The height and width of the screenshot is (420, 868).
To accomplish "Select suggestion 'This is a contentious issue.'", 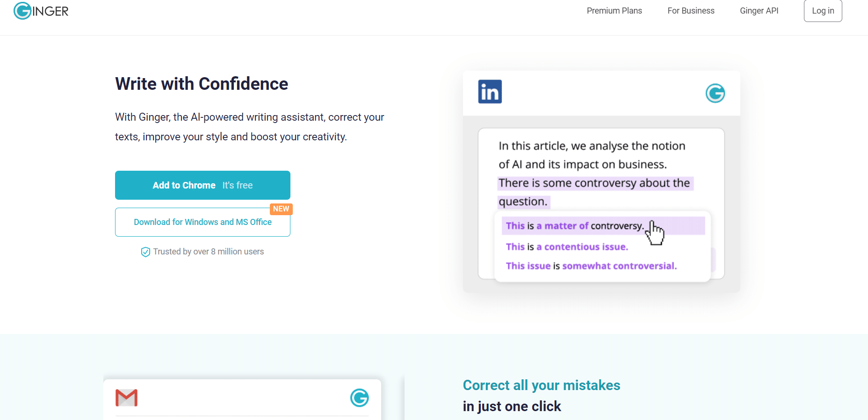I will [567, 247].
